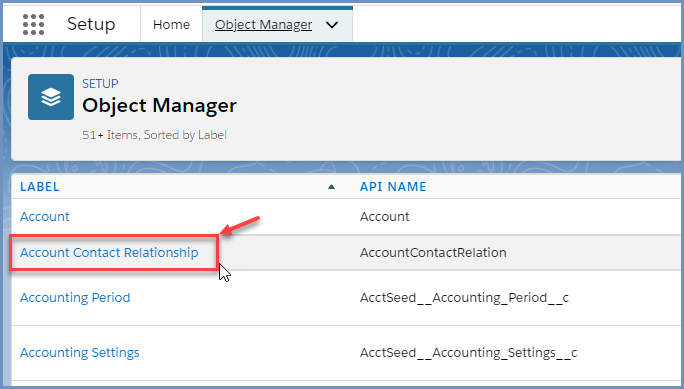Screen dimensions: 684x389
Task: Click the AcctSeed__Accounting_Period__c API name
Action: point(464,297)
